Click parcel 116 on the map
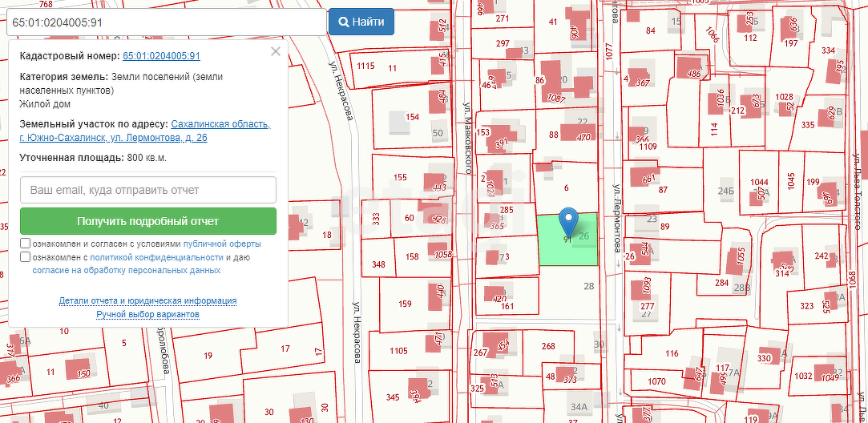Screen dimensions: 868x423 point(672,353)
